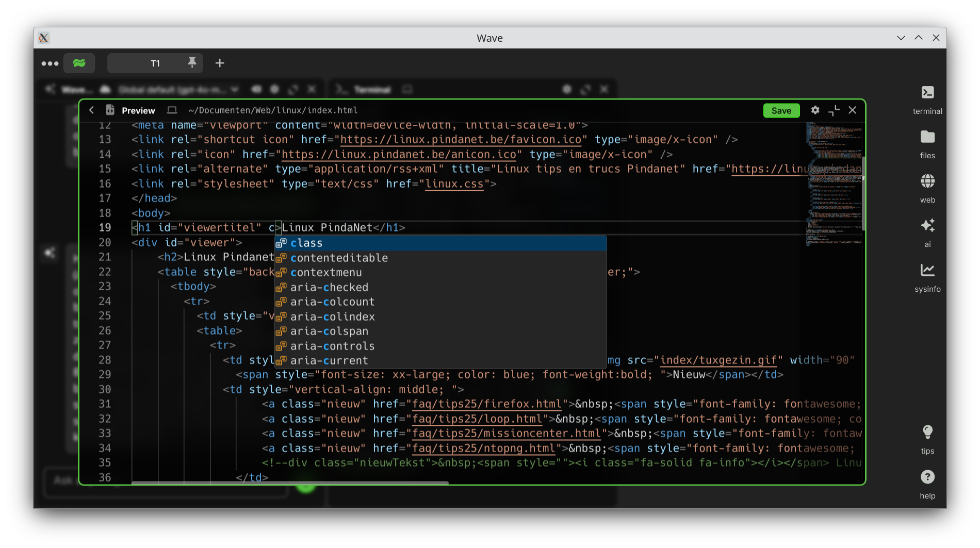Click faq/tips25/loop.html link on line 32

coord(477,419)
